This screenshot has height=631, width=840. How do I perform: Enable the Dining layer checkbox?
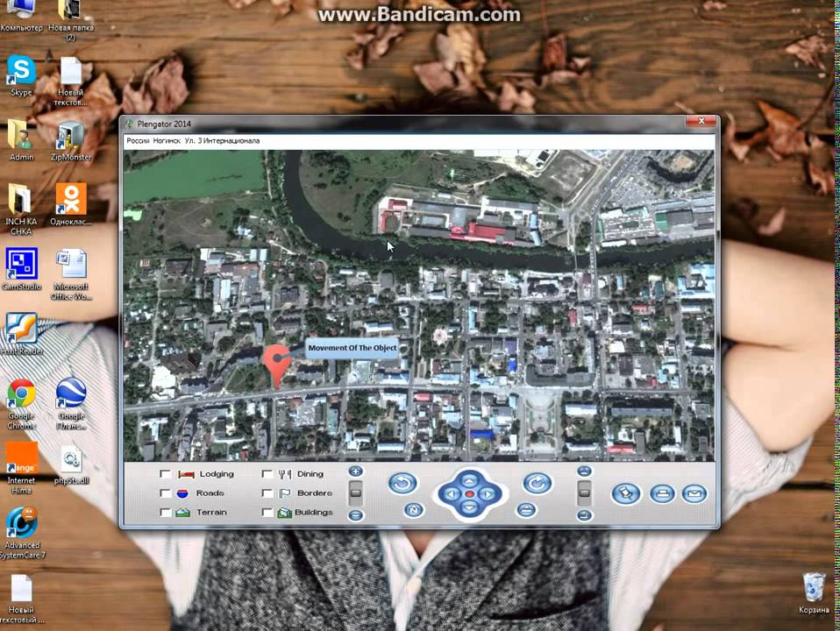coord(267,474)
